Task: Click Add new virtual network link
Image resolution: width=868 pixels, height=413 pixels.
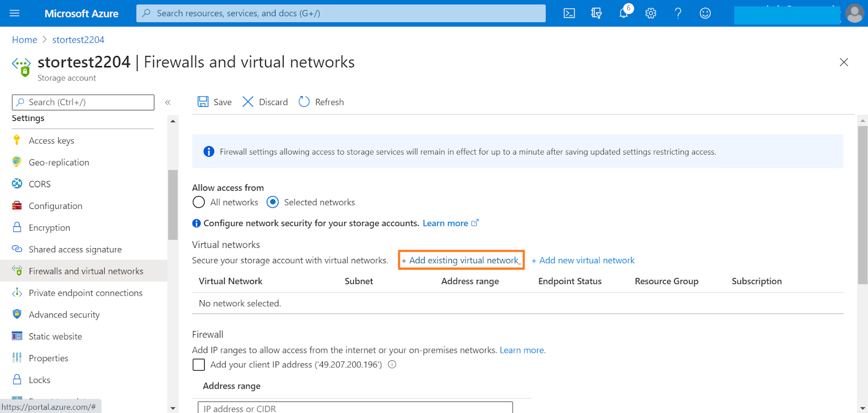Action: tap(583, 260)
